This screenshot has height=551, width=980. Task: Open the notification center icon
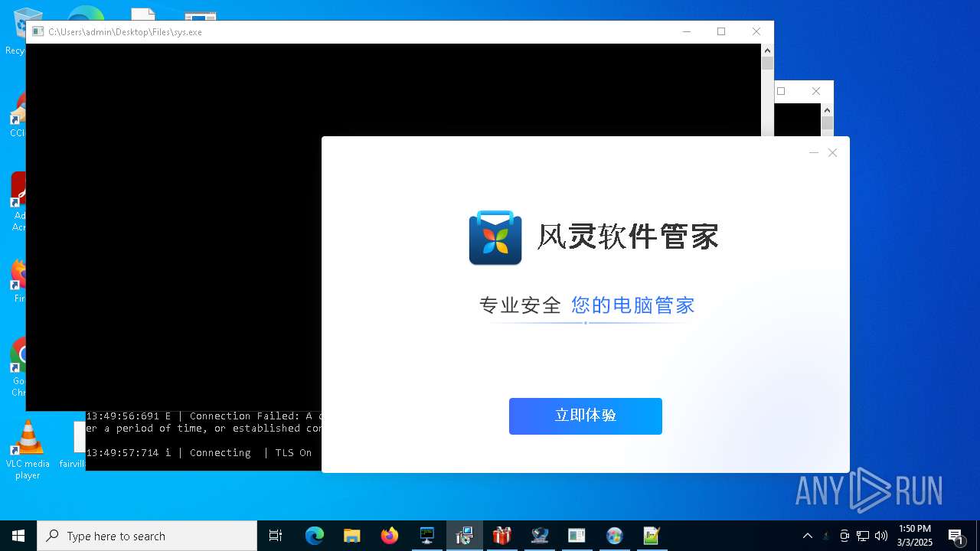coord(956,536)
